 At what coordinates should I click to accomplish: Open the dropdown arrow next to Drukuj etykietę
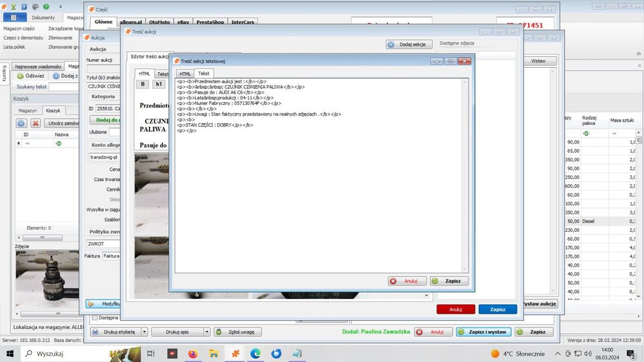144,332
